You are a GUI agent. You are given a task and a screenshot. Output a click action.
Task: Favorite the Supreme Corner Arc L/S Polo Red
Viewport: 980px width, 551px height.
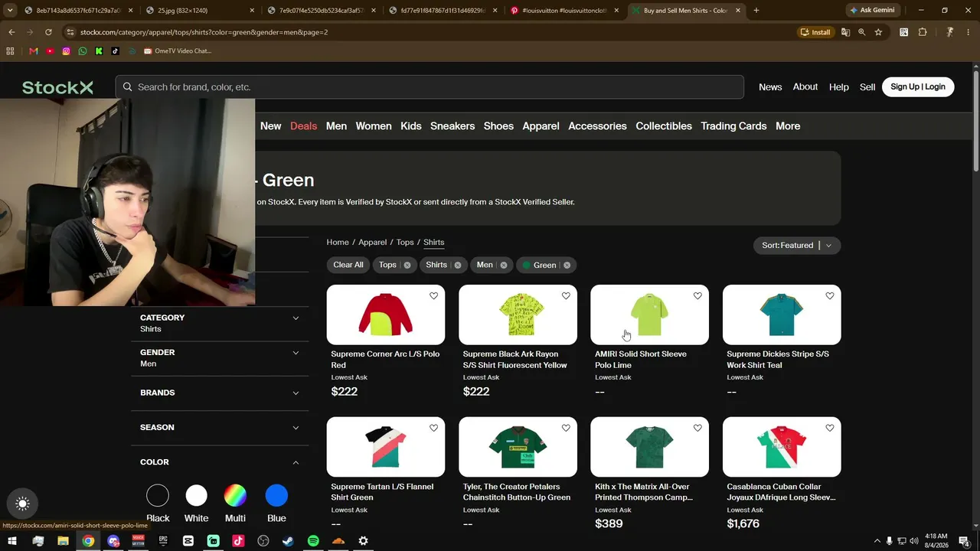[434, 296]
